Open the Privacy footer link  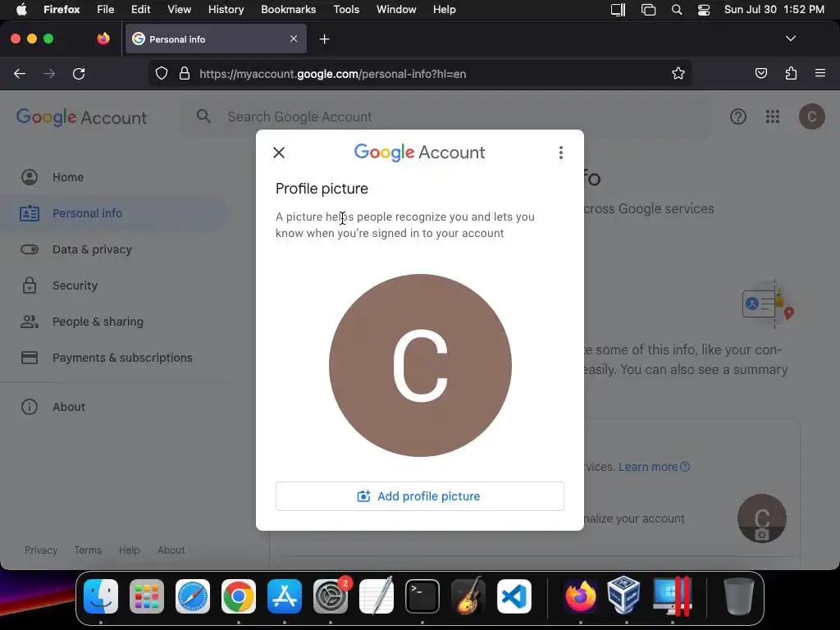pyautogui.click(x=41, y=550)
